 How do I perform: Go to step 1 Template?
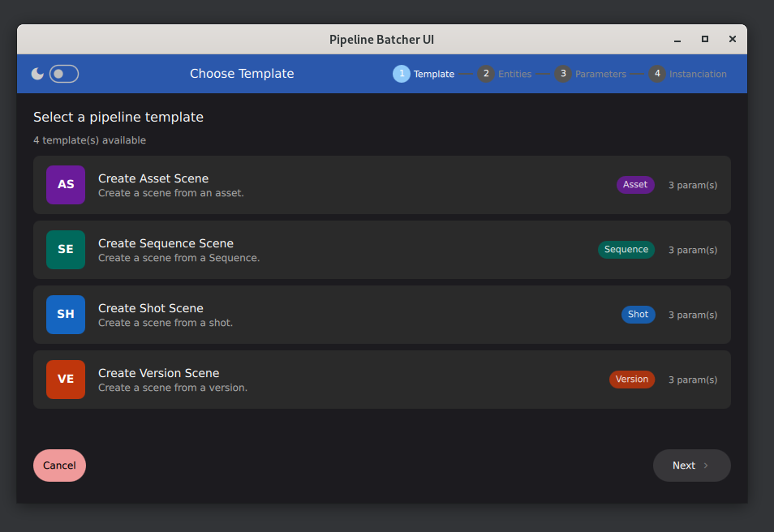coord(424,74)
